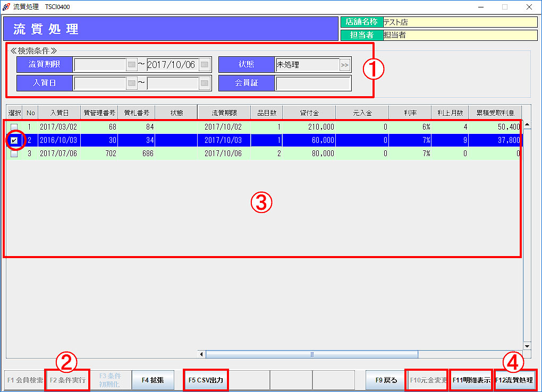542x392 pixels.
Task: Uncheck the selection box for row 2
Action: click(14, 140)
